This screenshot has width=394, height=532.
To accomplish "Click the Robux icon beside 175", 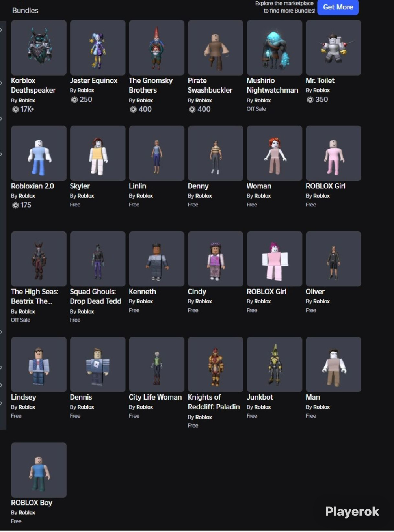I will tap(15, 205).
